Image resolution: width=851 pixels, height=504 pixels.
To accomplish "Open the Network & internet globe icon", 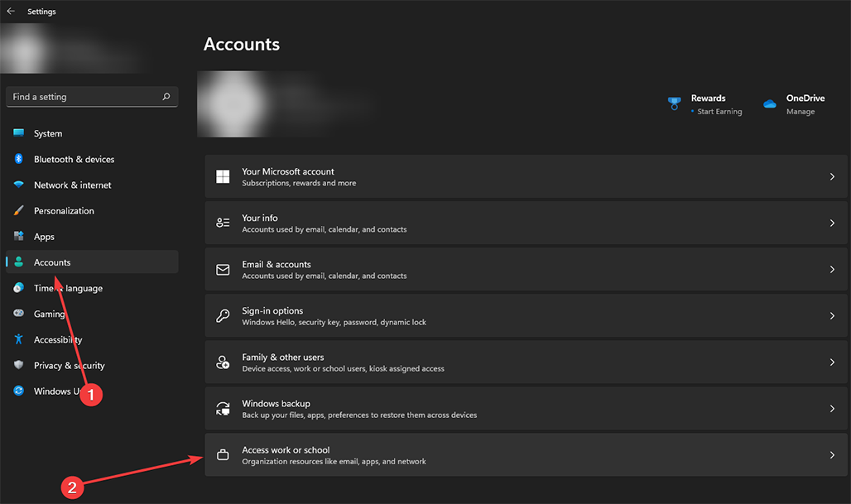I will click(x=18, y=185).
